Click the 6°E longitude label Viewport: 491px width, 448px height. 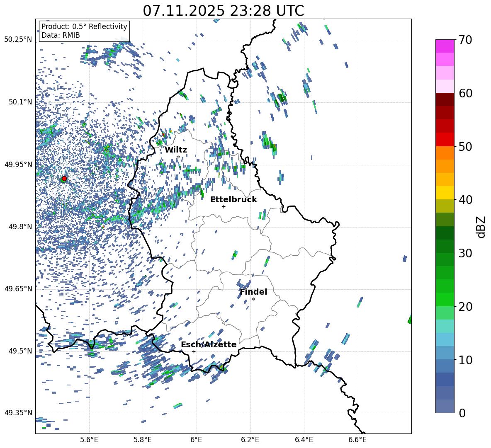(196, 440)
